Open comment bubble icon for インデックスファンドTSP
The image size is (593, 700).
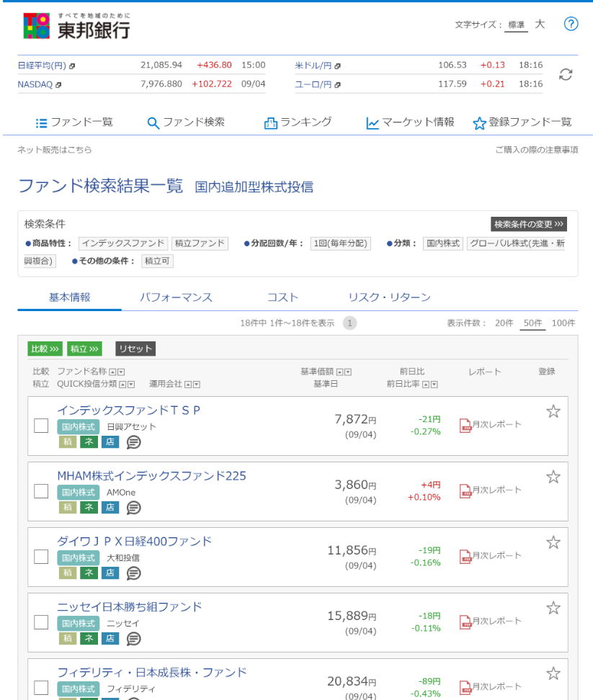coord(133,442)
